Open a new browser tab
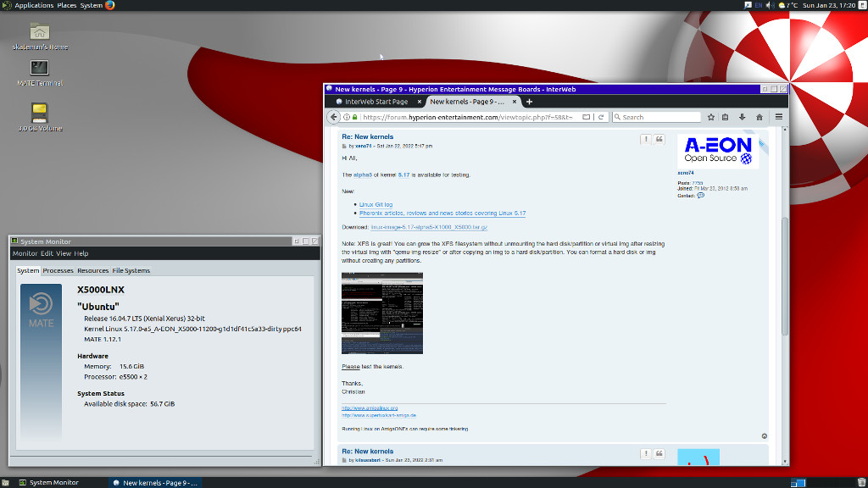Viewport: 868px width, 488px height. (529, 102)
